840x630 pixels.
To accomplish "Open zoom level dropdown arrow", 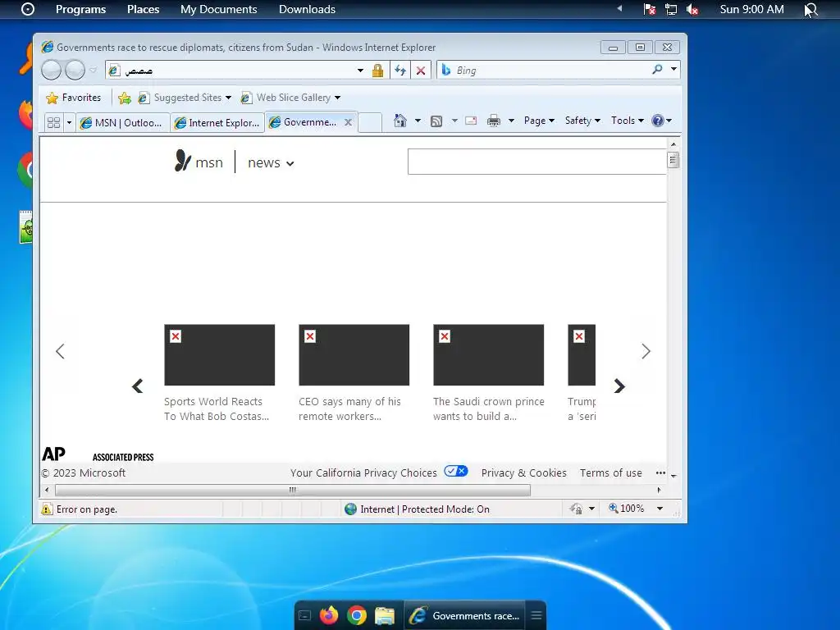I will tap(660, 509).
